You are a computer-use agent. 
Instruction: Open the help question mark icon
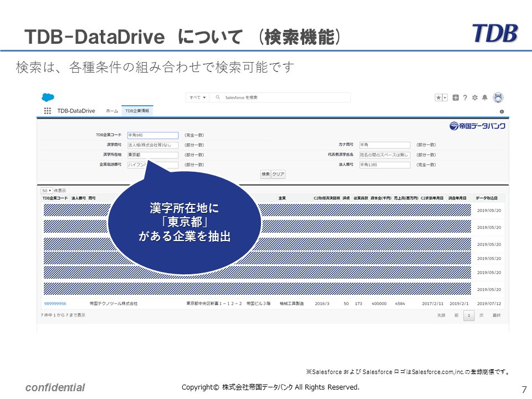pos(465,98)
